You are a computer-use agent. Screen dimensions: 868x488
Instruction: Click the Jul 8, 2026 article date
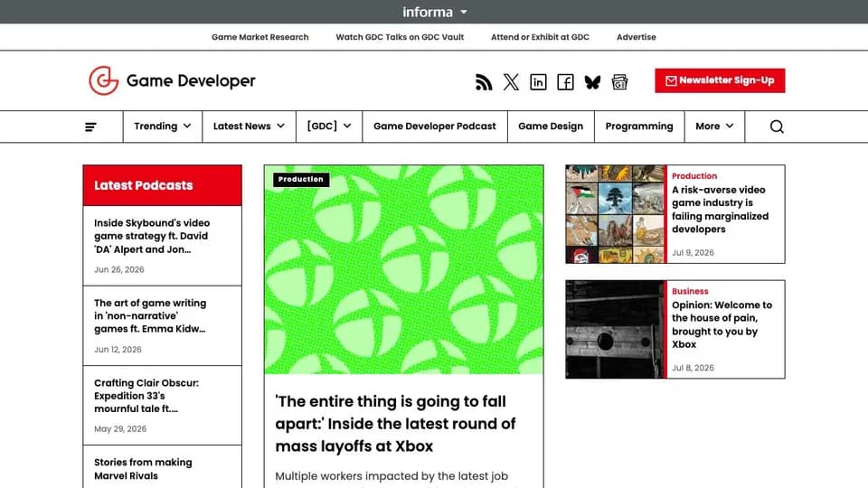pos(693,368)
